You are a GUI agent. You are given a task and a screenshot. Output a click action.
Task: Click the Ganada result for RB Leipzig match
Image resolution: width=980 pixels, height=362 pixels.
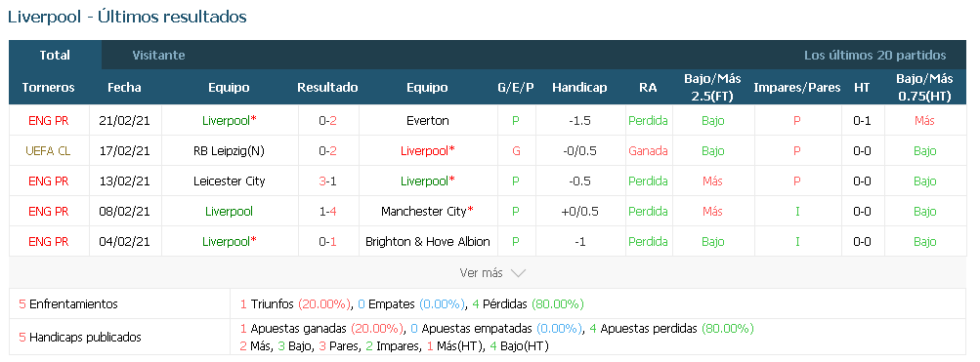click(648, 151)
